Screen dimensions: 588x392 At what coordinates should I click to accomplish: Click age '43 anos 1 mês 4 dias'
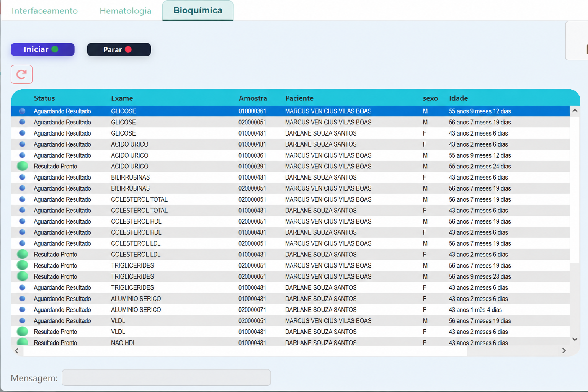[x=475, y=310]
